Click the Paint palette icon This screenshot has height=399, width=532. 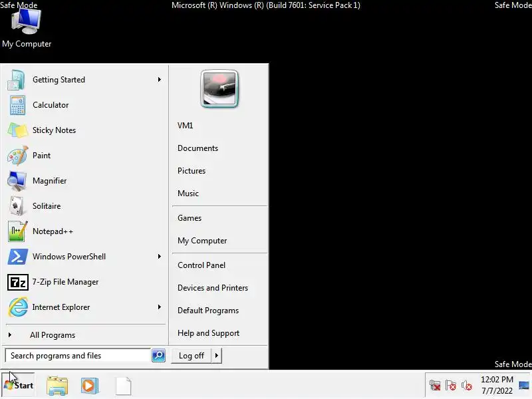coord(17,156)
